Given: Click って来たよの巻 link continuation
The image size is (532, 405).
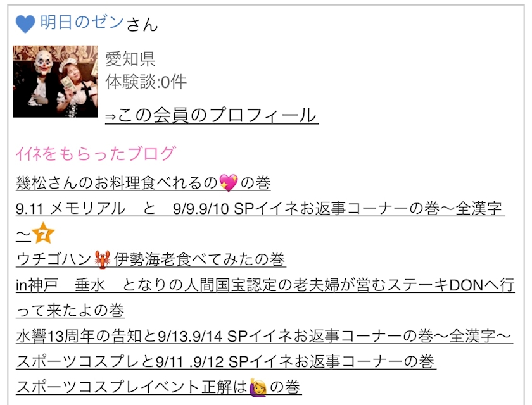Looking at the screenshot, I should point(70,311).
